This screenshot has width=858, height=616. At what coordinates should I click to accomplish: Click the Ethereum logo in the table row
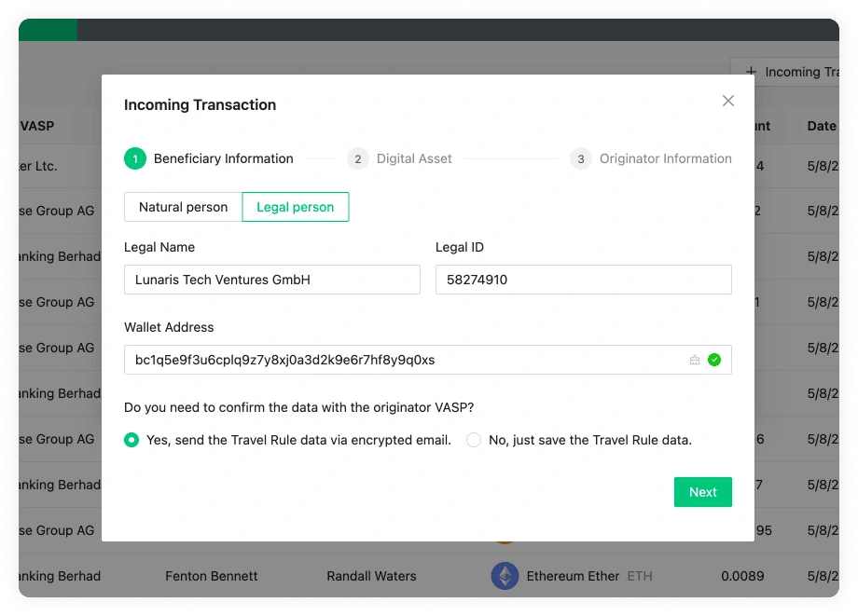pos(505,576)
